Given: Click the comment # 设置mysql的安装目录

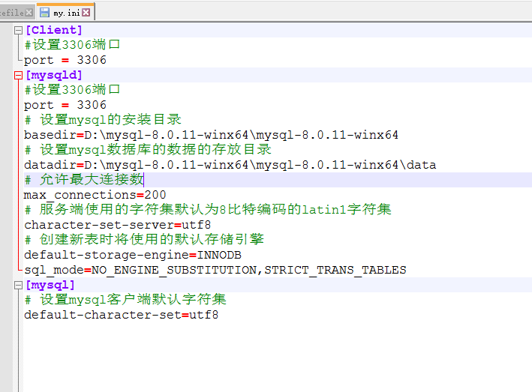Looking at the screenshot, I should point(103,120).
